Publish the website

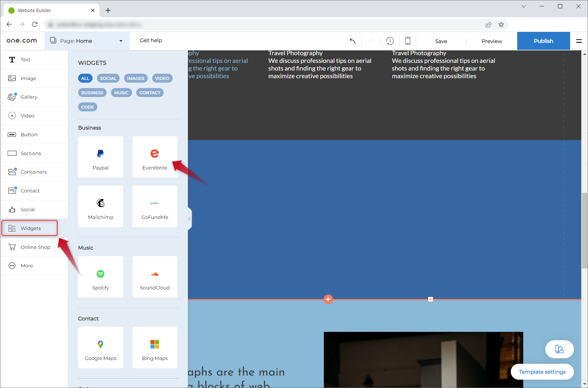[x=543, y=41]
